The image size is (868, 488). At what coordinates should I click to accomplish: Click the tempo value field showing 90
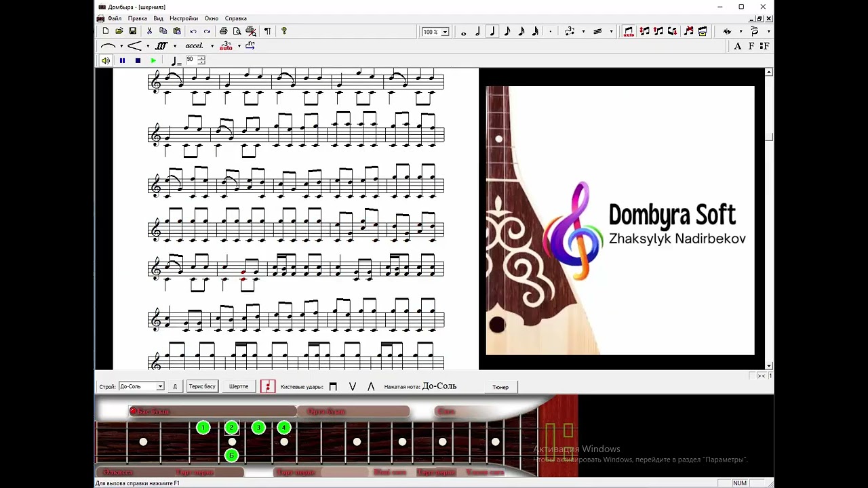pyautogui.click(x=191, y=60)
